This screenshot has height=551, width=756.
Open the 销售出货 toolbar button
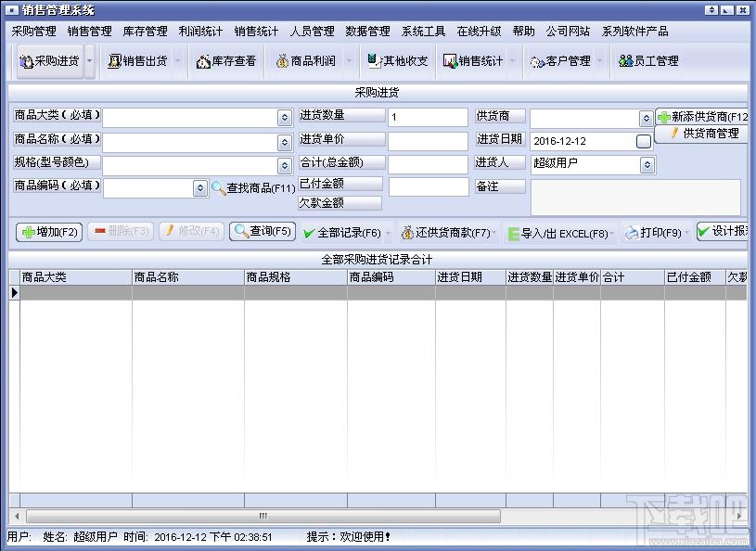[137, 60]
